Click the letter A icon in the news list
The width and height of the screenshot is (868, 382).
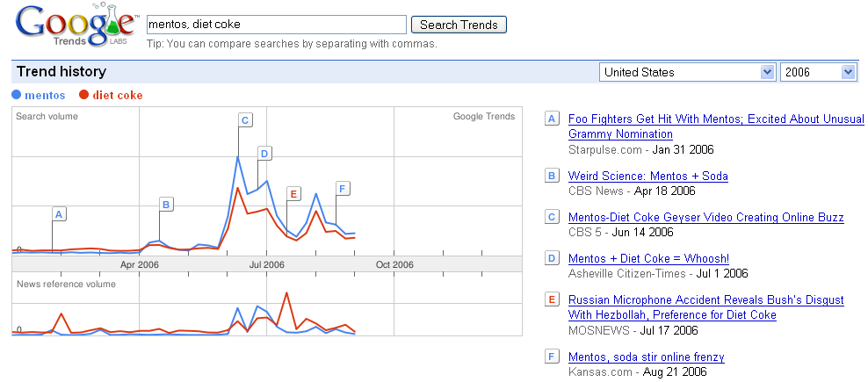[552, 119]
